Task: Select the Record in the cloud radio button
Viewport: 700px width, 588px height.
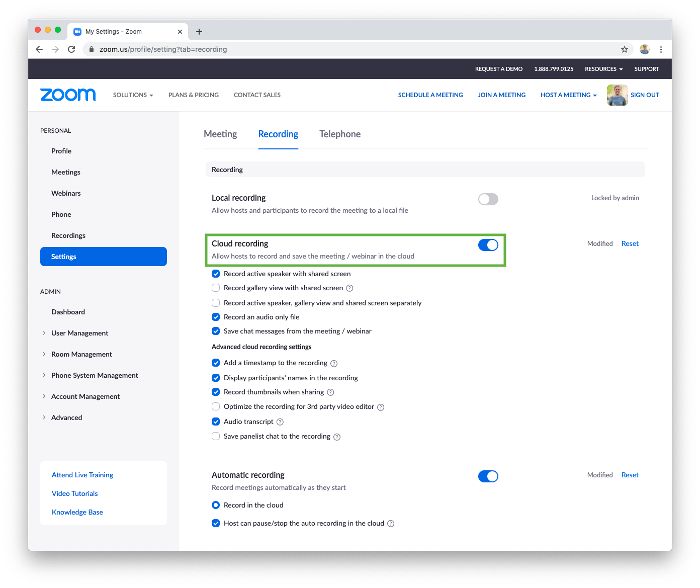Action: (216, 505)
